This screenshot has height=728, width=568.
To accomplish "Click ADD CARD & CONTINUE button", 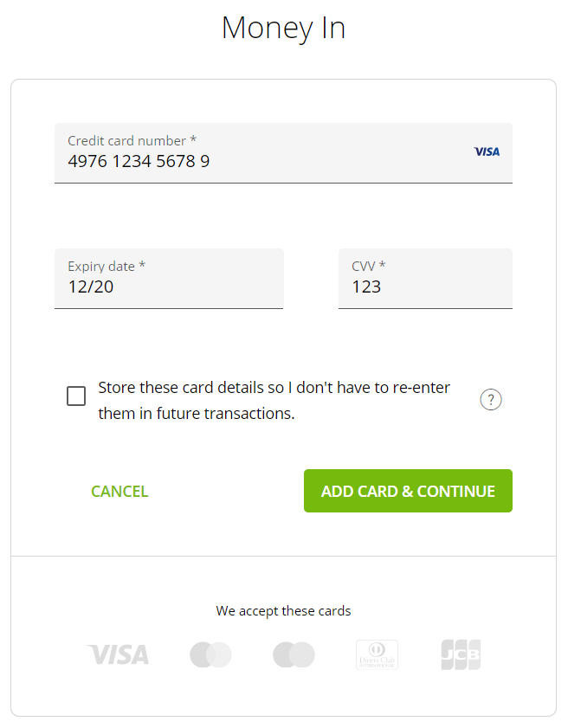I will point(408,491).
